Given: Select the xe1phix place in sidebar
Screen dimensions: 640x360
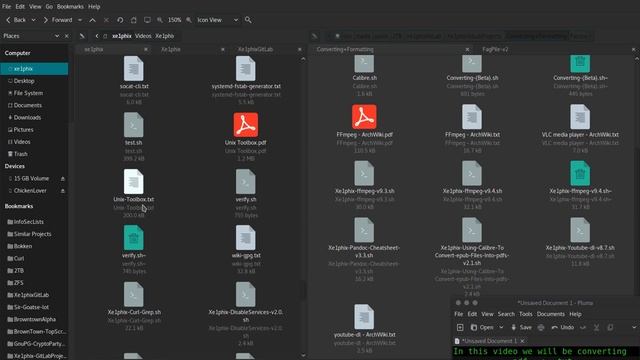Looking at the screenshot, I should point(34,69).
